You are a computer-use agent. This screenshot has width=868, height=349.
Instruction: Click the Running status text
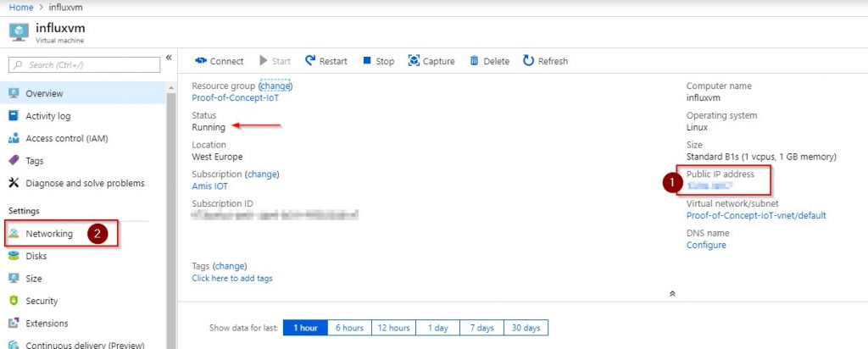[209, 127]
